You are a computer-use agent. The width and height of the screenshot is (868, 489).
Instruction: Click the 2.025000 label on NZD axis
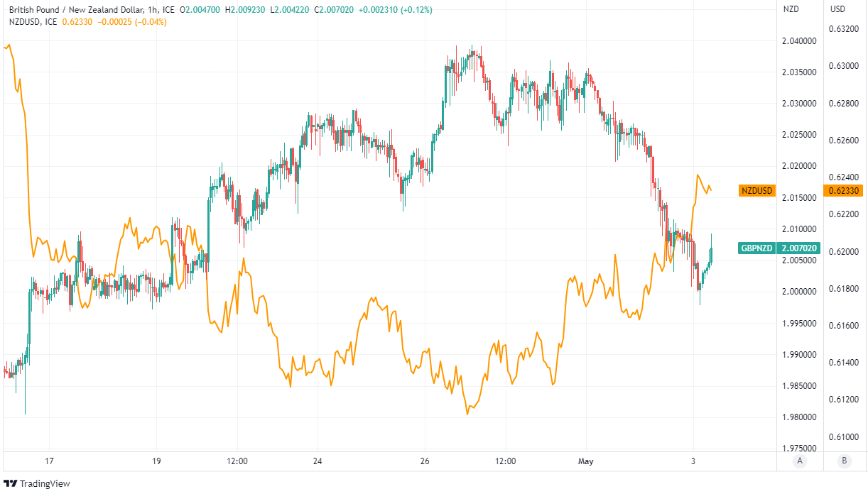click(x=800, y=135)
